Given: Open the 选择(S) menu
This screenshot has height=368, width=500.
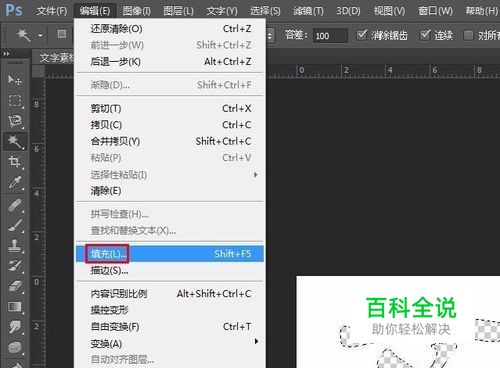Looking at the screenshot, I should [x=265, y=11].
